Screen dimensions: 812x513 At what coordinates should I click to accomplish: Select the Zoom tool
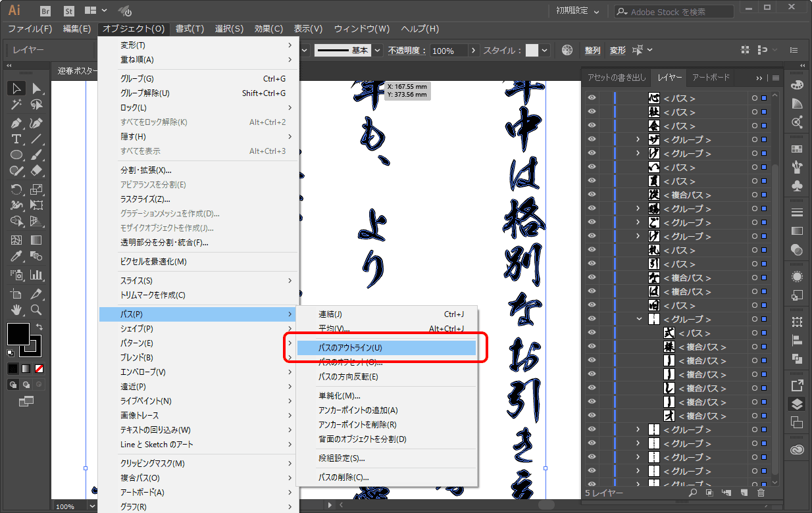(37, 309)
